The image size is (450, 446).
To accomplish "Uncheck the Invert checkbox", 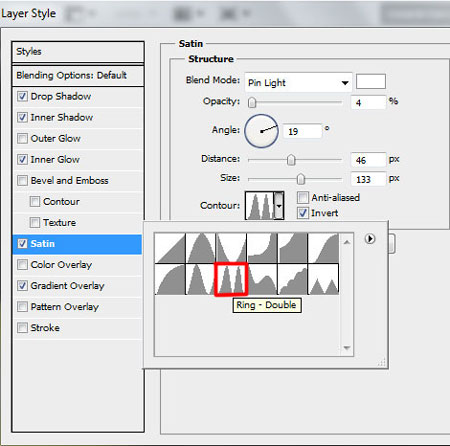I will pyautogui.click(x=303, y=213).
